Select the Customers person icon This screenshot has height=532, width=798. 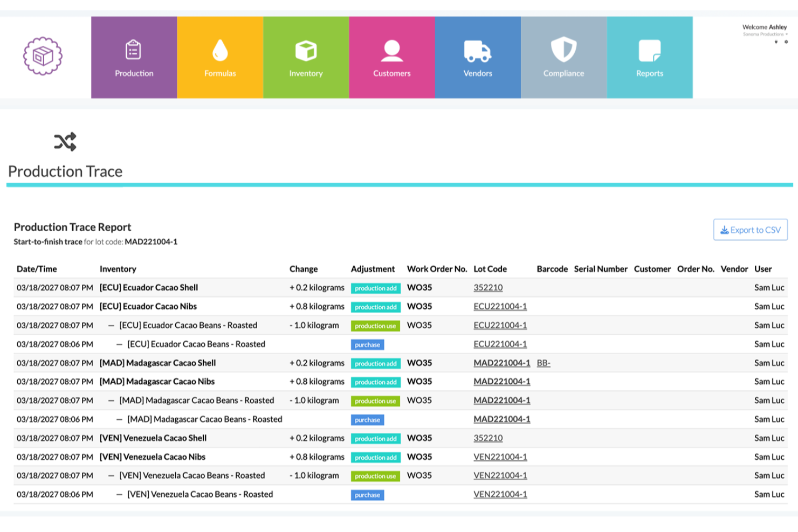tap(391, 50)
